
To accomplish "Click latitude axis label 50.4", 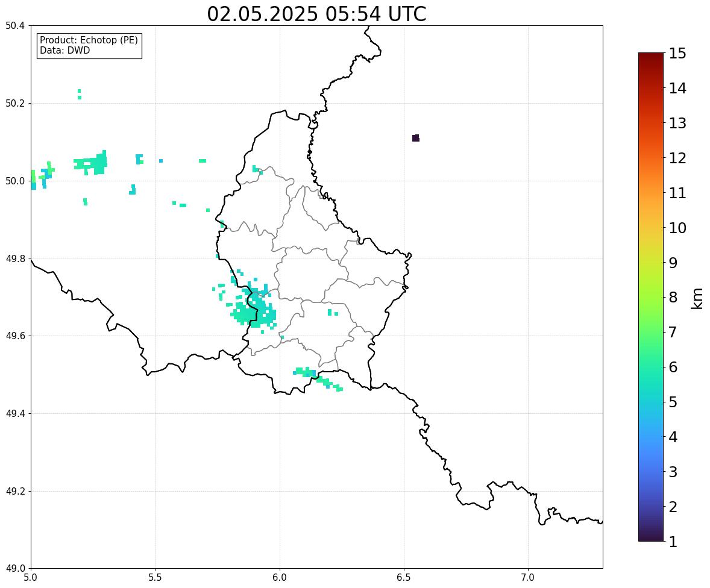I will pyautogui.click(x=15, y=26).
